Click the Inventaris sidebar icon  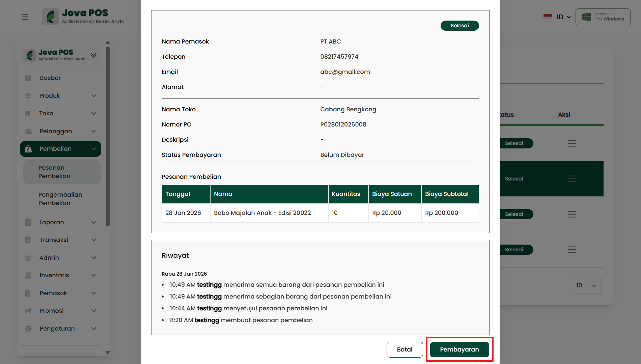point(28,275)
